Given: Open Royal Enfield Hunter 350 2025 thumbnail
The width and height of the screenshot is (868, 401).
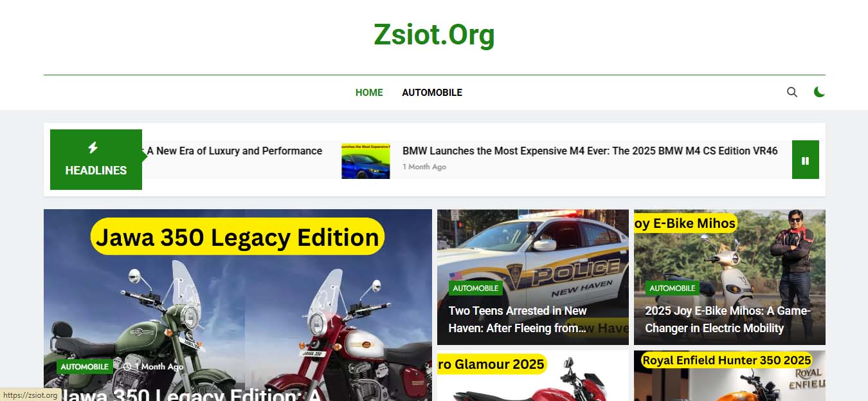Looking at the screenshot, I should pyautogui.click(x=730, y=376).
